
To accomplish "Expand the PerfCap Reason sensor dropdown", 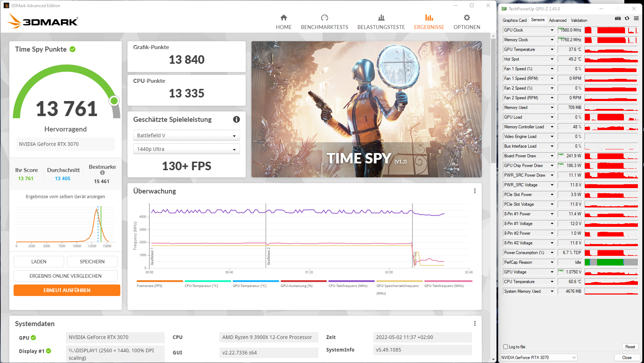I will (x=552, y=262).
